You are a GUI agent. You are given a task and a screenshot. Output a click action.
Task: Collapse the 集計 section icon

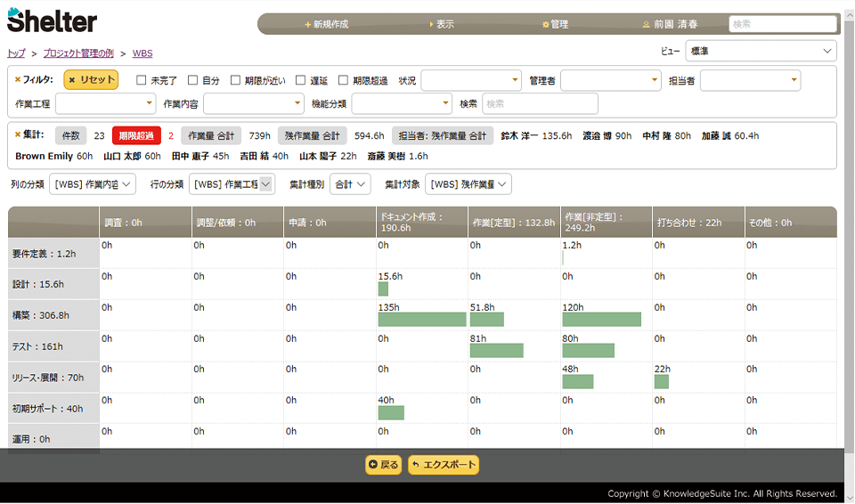(18, 134)
